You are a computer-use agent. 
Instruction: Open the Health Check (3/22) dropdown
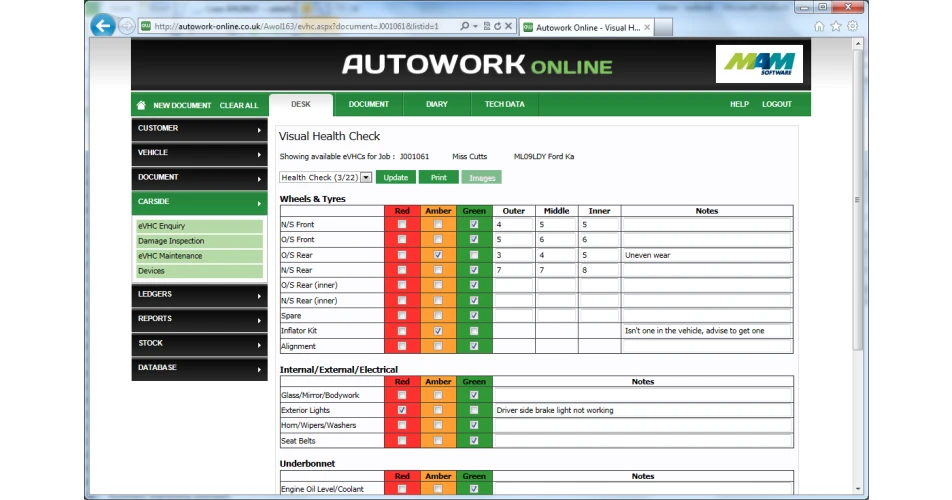tap(325, 177)
